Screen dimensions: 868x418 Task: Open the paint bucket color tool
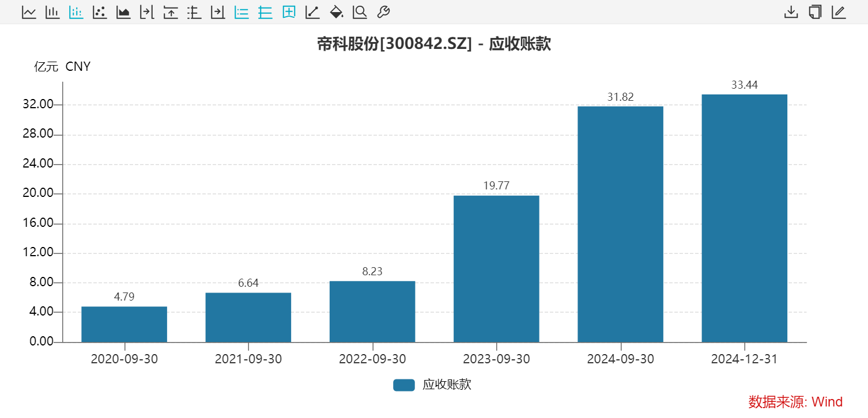[x=336, y=12]
